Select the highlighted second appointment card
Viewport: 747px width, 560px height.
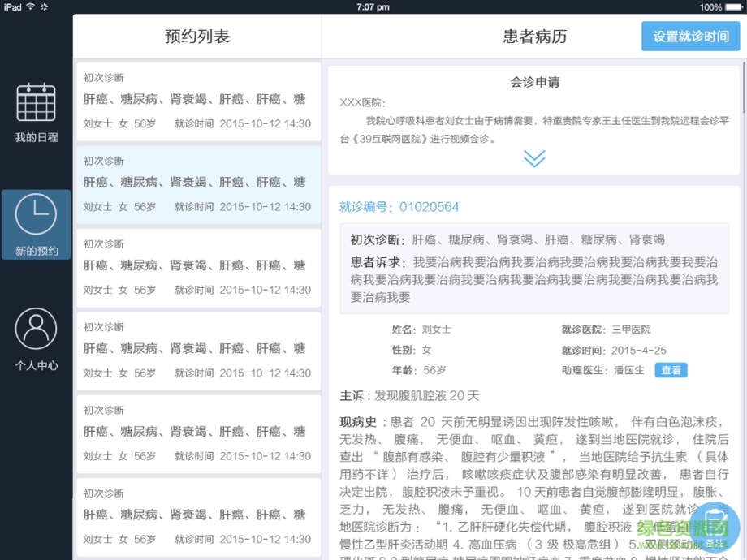pyautogui.click(x=197, y=183)
